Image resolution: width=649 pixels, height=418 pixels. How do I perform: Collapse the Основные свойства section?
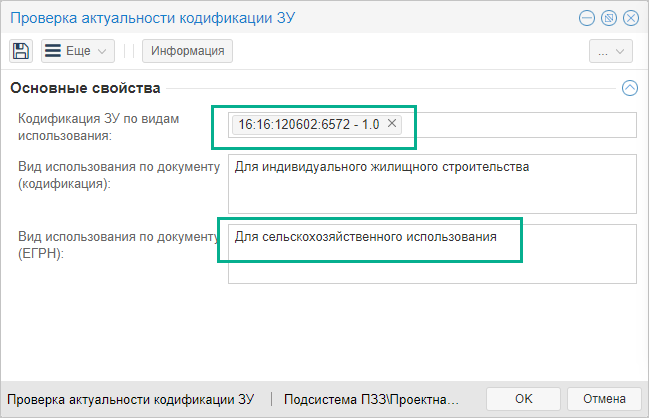[630, 88]
